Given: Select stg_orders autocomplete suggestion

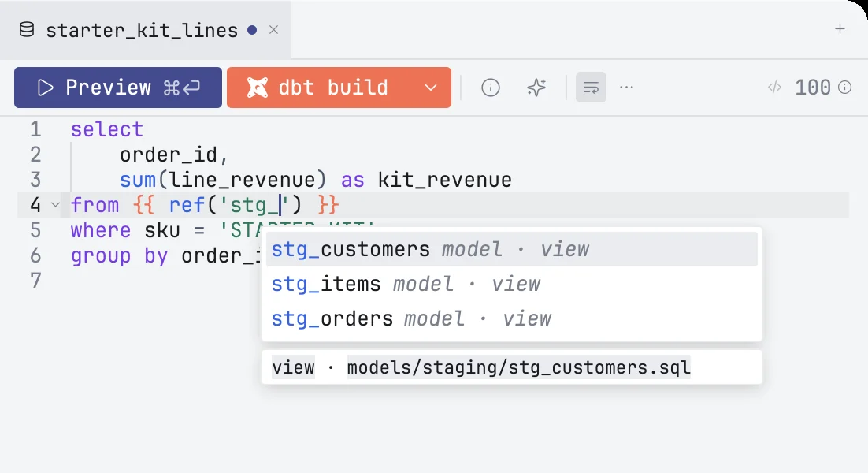Looking at the screenshot, I should pyautogui.click(x=512, y=319).
